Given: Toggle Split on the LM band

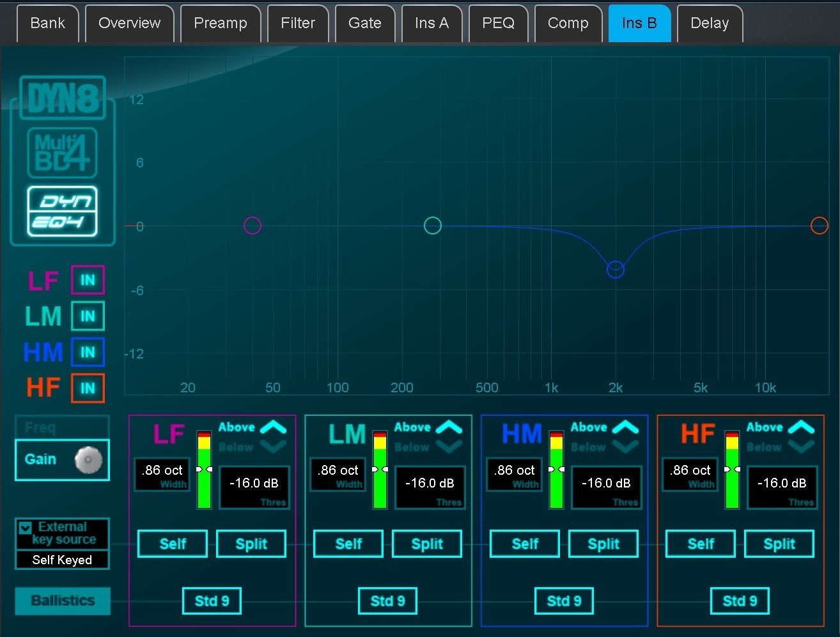Looking at the screenshot, I should coord(427,544).
